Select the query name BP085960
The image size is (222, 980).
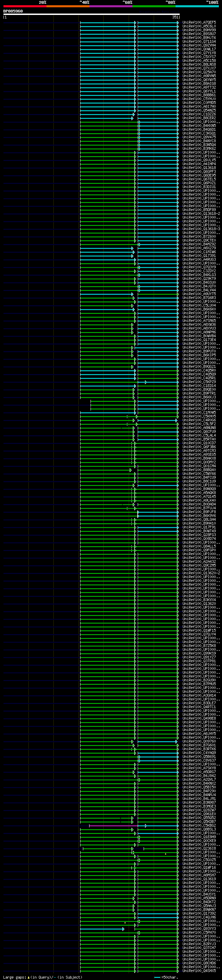(13, 11)
